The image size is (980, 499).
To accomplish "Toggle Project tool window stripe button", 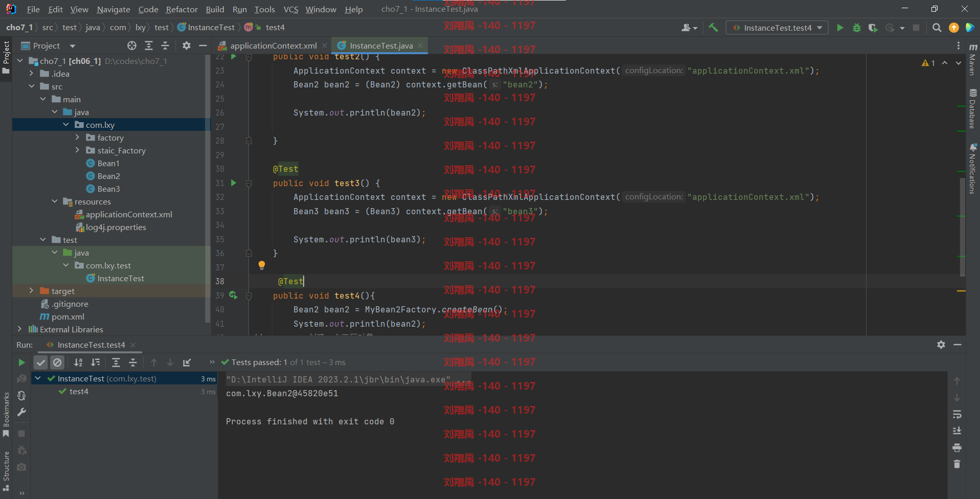I will click(x=6, y=57).
